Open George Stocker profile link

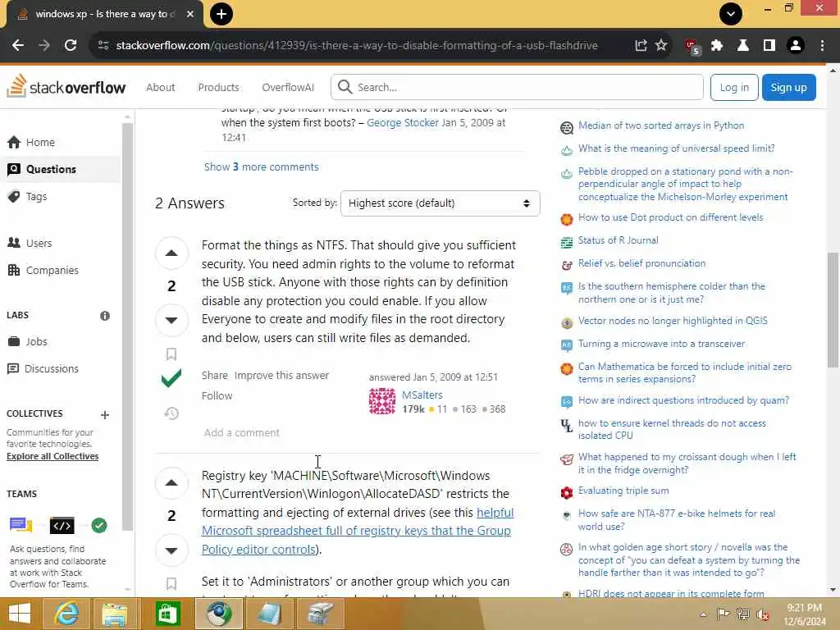(x=402, y=123)
